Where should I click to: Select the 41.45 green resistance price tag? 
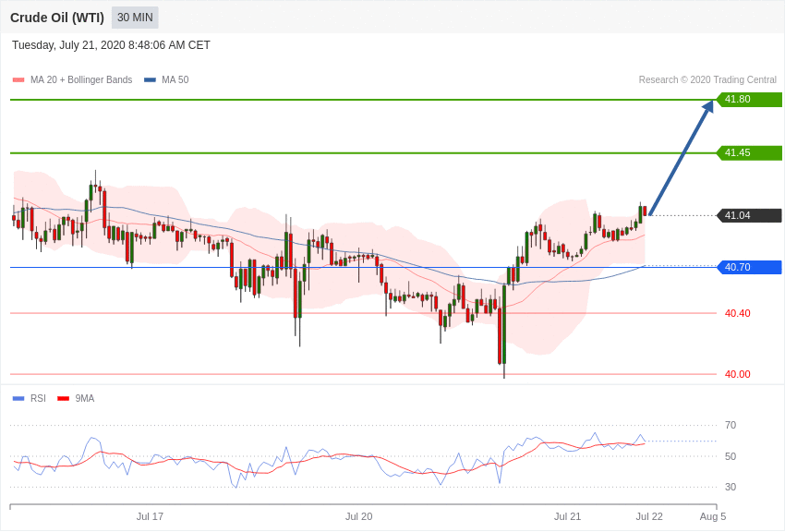(x=749, y=152)
